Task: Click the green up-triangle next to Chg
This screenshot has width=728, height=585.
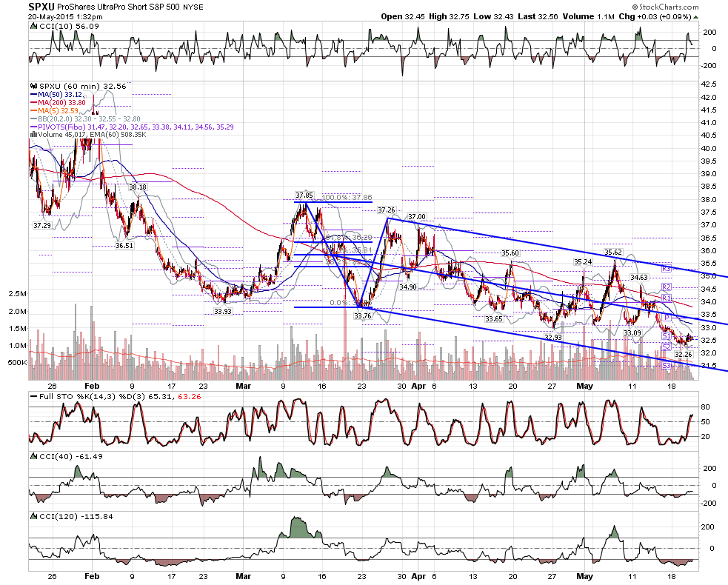Action: point(695,17)
